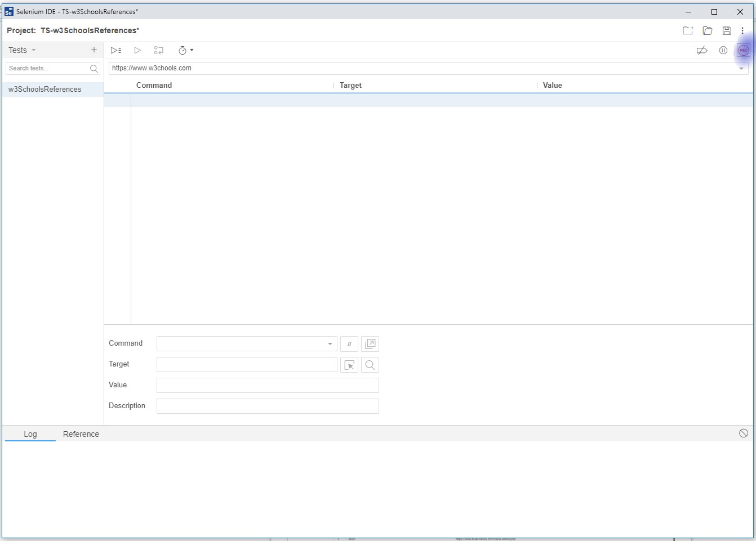Switch to the Log tab
This screenshot has width=756, height=541.
[x=30, y=434]
